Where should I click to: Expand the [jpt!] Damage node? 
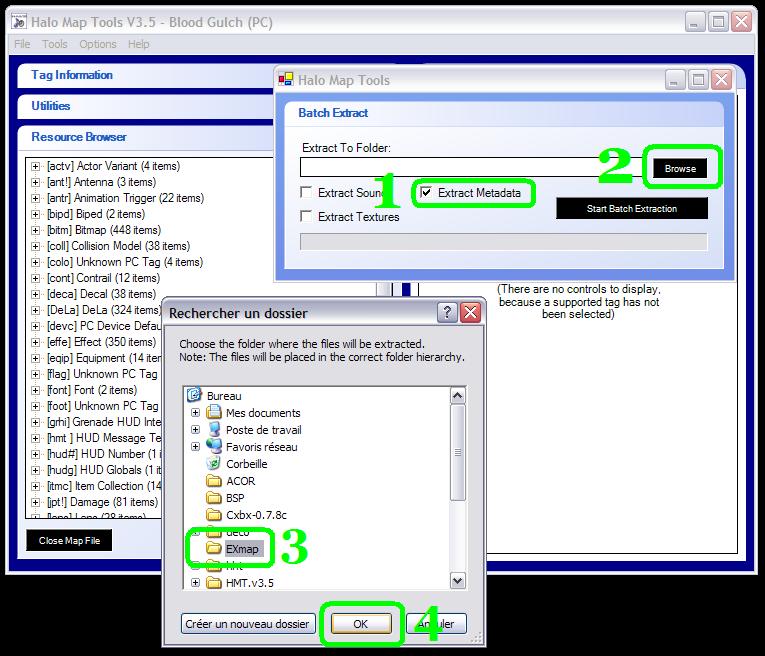35,502
